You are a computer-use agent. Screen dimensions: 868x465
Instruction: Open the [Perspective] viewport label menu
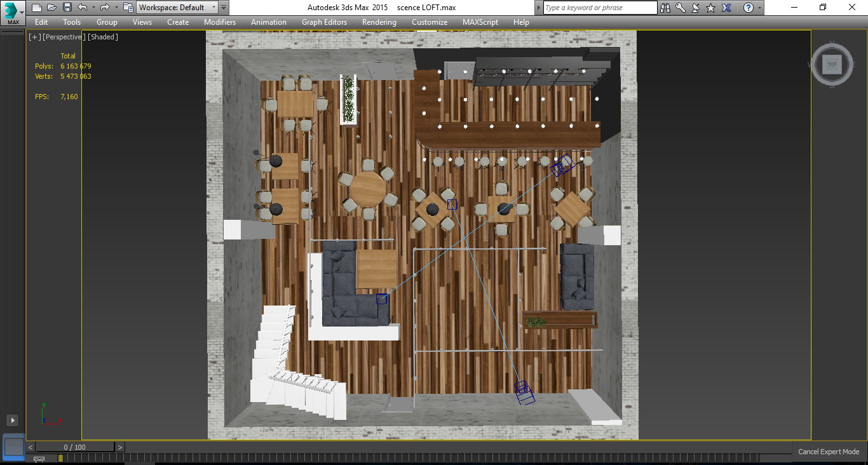(64, 37)
